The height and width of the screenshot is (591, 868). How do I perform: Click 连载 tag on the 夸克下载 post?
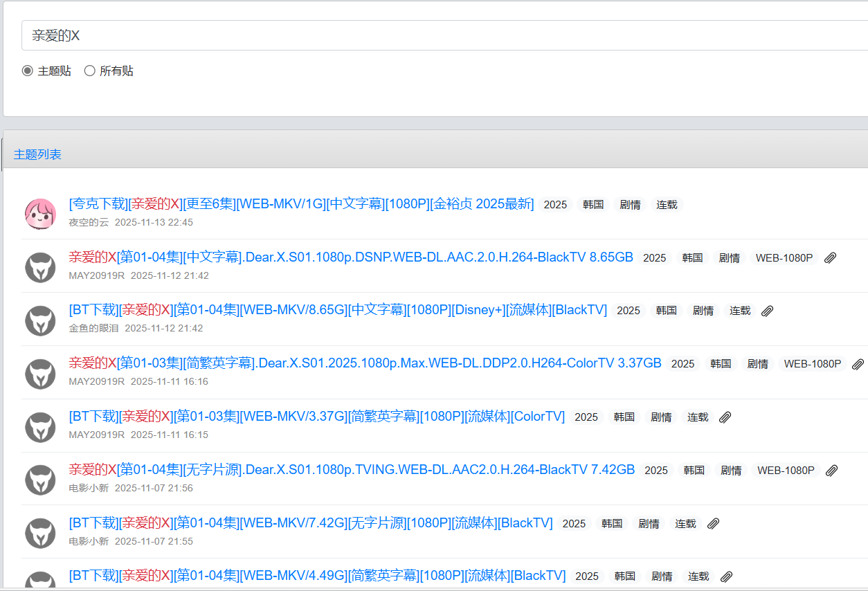point(667,205)
